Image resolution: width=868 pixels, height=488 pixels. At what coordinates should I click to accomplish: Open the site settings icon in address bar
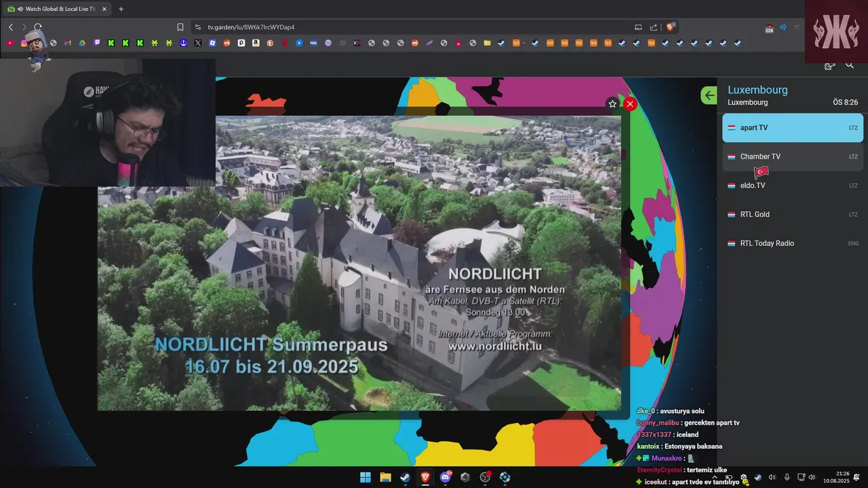coord(198,27)
